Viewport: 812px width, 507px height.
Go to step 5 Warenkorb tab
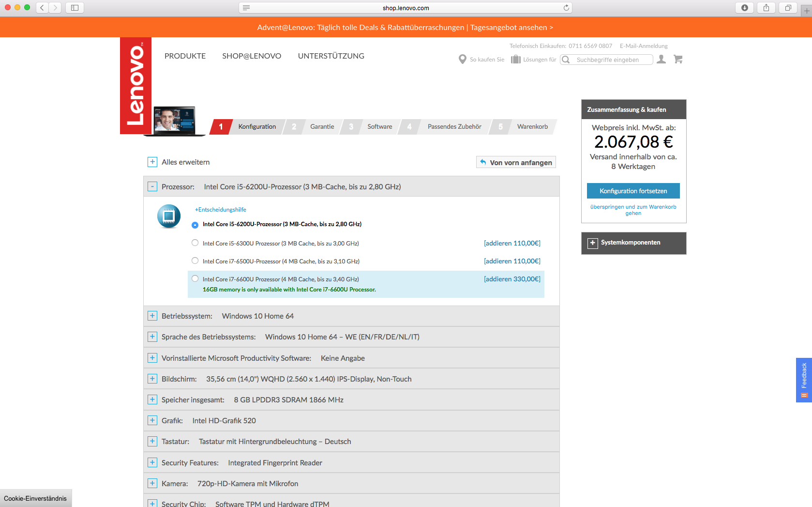(523, 127)
